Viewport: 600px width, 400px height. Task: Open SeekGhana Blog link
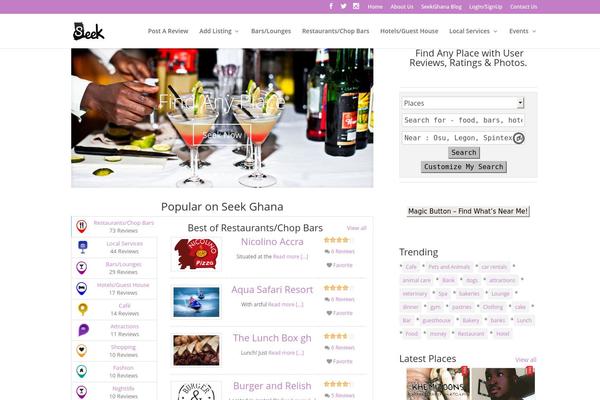pyautogui.click(x=441, y=7)
